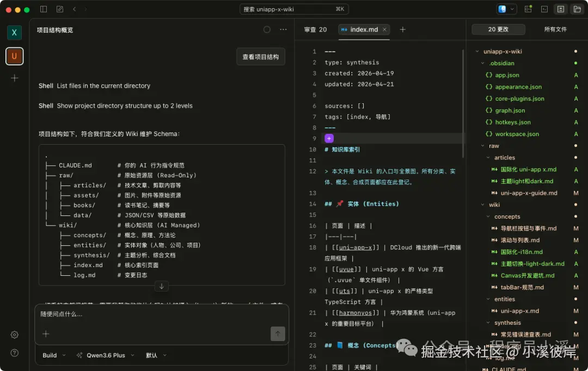Open the 默认 variant dropdown
The width and height of the screenshot is (588, 371).
click(156, 355)
